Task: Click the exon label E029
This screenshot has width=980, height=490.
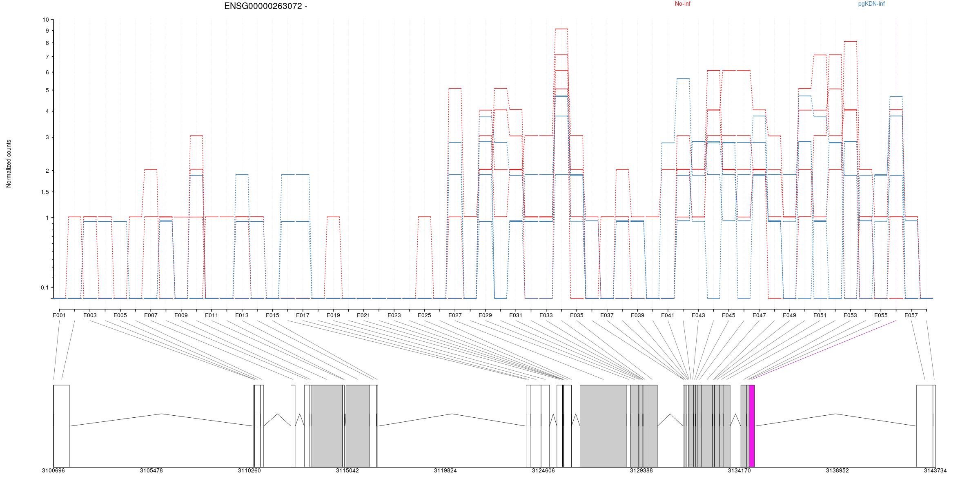Action: (x=485, y=315)
